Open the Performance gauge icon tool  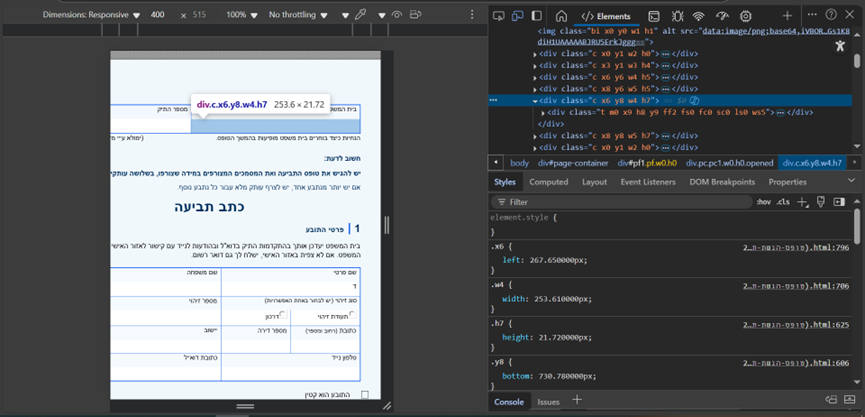(x=723, y=16)
